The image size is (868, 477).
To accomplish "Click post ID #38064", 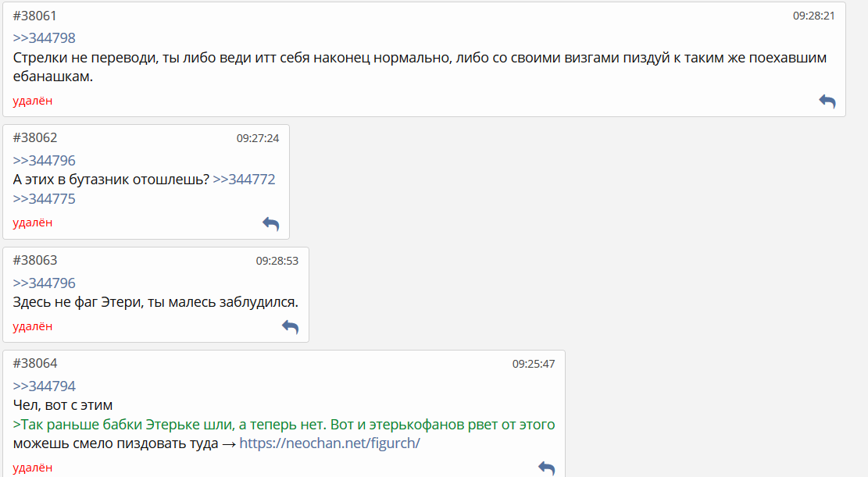I will (35, 364).
